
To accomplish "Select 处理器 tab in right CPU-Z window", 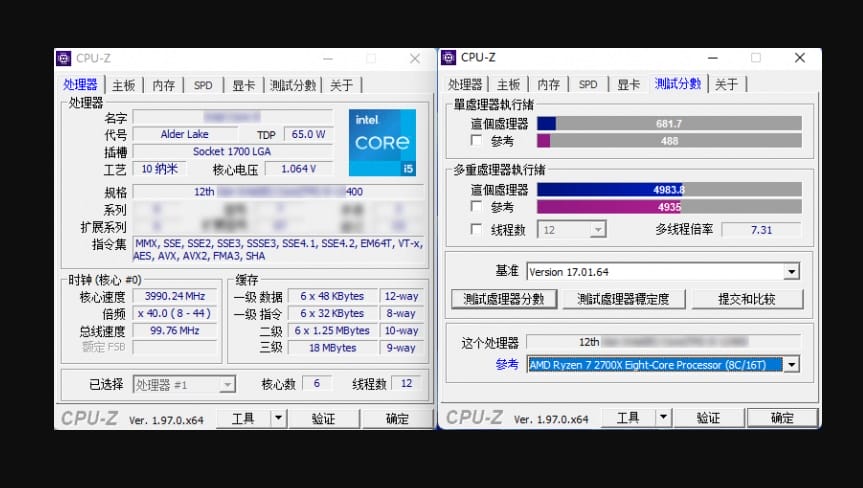I will (x=465, y=84).
